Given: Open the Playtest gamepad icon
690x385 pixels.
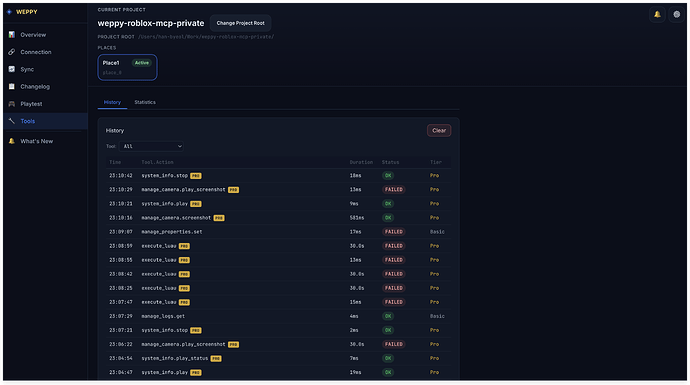Looking at the screenshot, I should 12,104.
